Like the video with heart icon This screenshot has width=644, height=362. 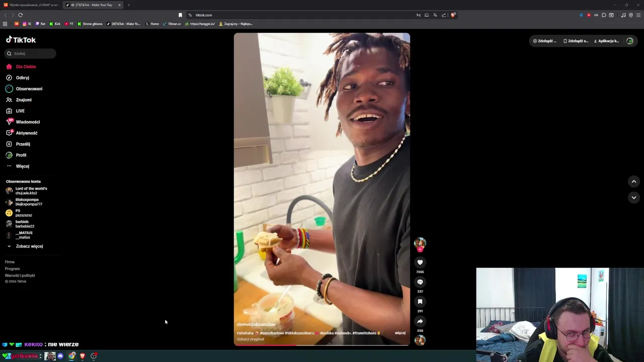click(420, 262)
